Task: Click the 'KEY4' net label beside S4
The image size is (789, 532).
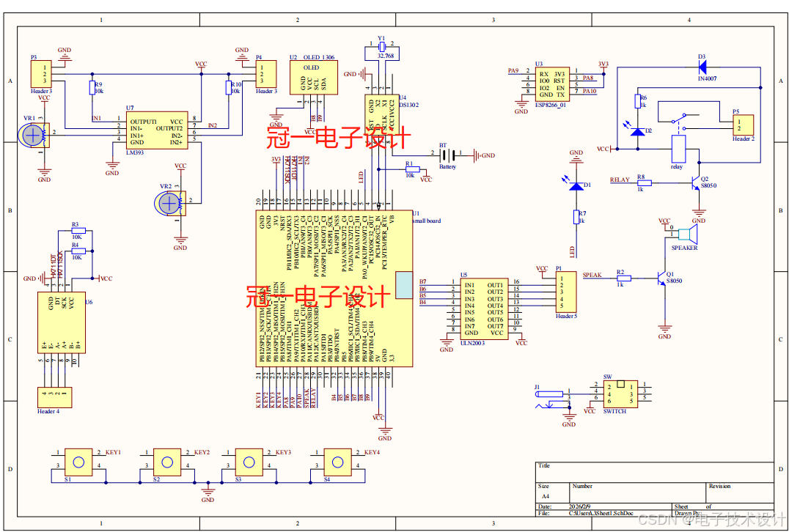Action: coord(373,452)
